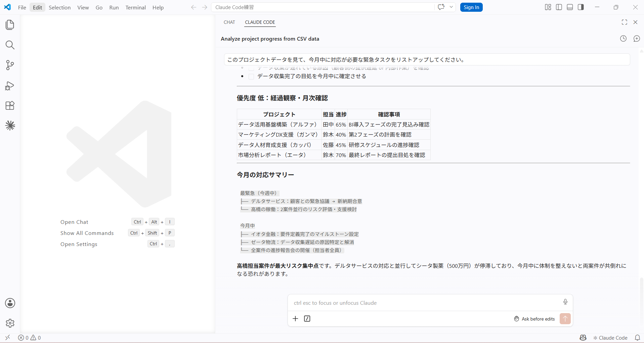Open the View menu
The width and height of the screenshot is (644, 343).
pos(83,7)
